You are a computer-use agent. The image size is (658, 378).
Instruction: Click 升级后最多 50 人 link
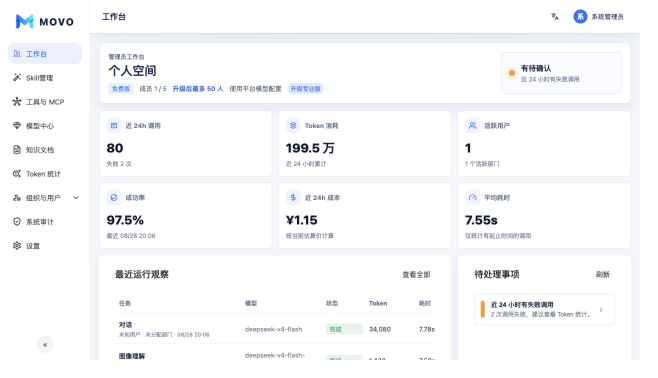[x=198, y=89]
